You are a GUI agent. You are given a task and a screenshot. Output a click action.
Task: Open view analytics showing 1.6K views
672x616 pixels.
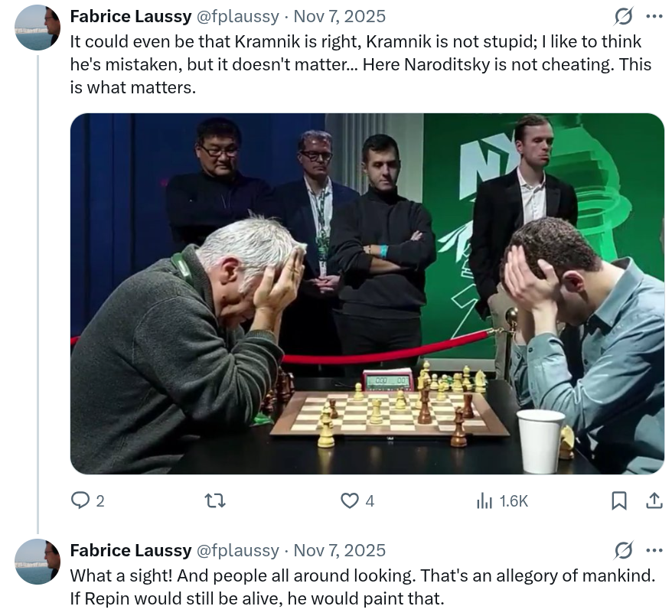coord(501,500)
